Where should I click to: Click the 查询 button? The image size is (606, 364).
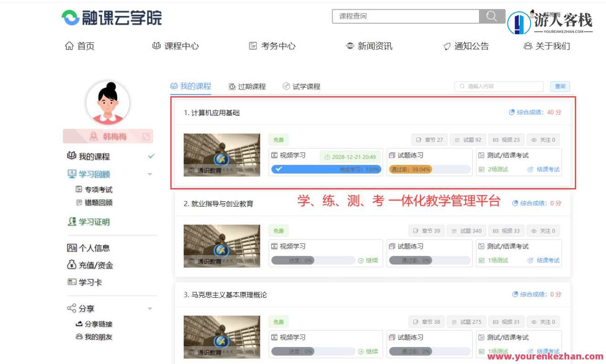click(x=560, y=86)
